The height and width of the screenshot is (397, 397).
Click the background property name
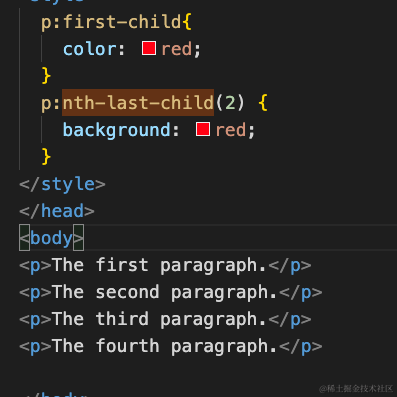coord(117,130)
